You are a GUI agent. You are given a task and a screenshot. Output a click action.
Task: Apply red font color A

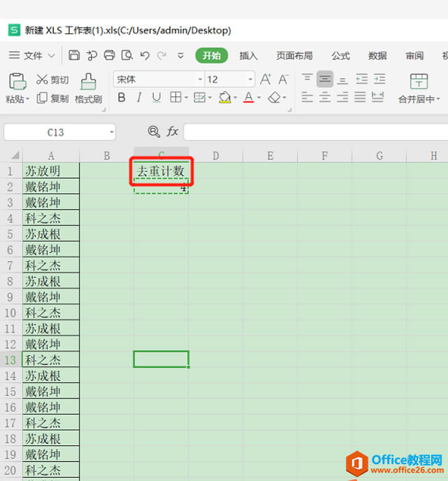[x=248, y=98]
